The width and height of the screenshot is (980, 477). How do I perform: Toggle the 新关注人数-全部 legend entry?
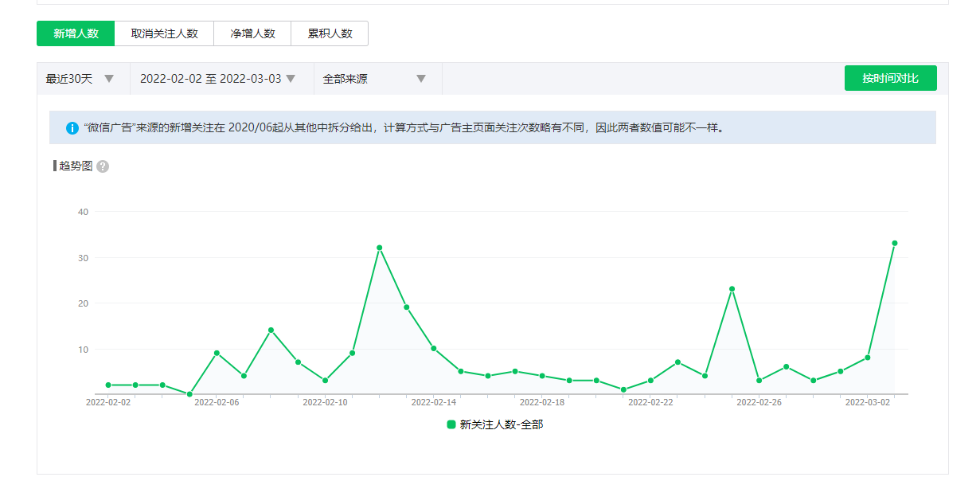495,424
